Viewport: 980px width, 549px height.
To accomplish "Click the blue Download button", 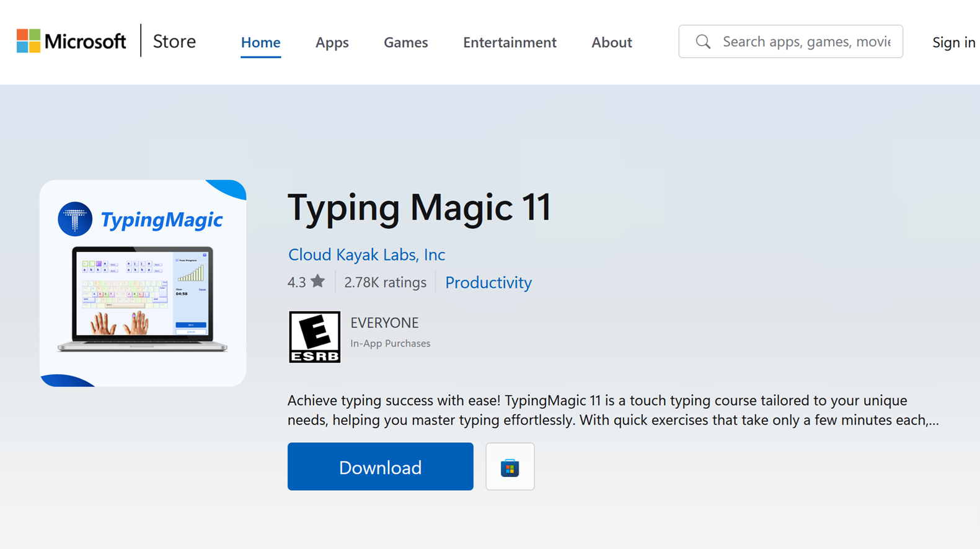I will point(380,466).
